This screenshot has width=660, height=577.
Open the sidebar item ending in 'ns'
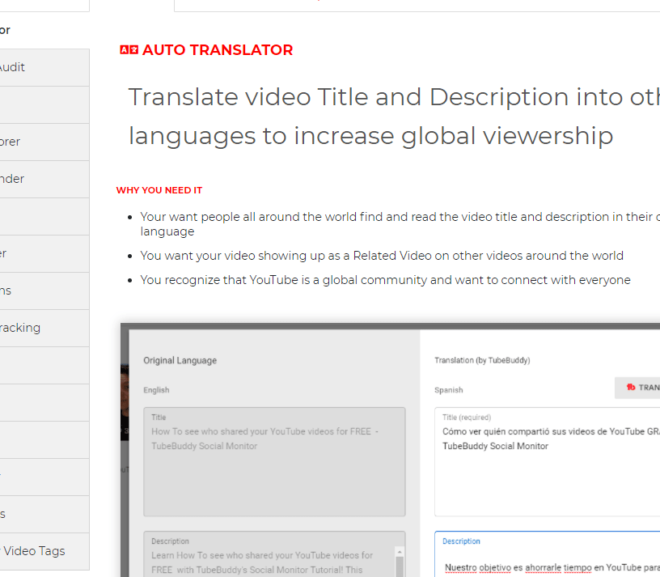(x=44, y=291)
